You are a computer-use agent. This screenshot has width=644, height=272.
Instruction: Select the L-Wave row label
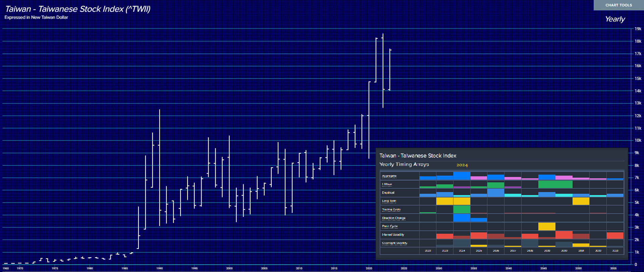[x=387, y=184]
